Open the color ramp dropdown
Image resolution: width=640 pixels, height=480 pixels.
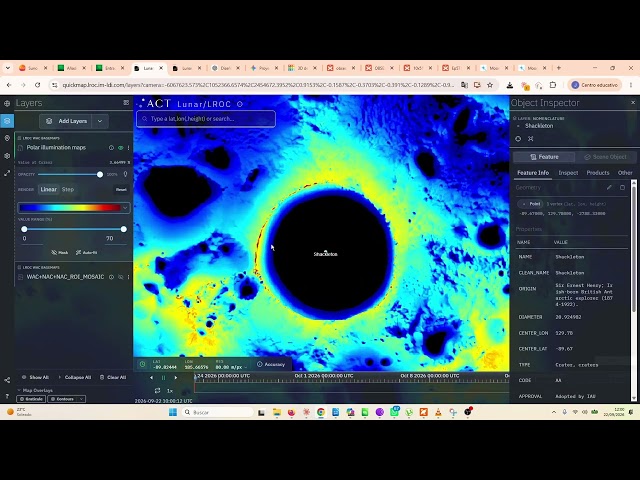tap(125, 208)
